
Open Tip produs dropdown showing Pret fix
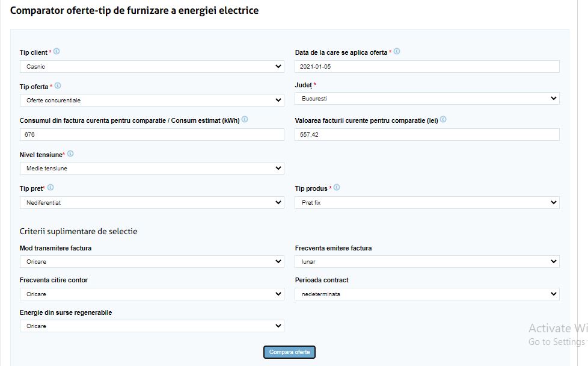click(427, 202)
